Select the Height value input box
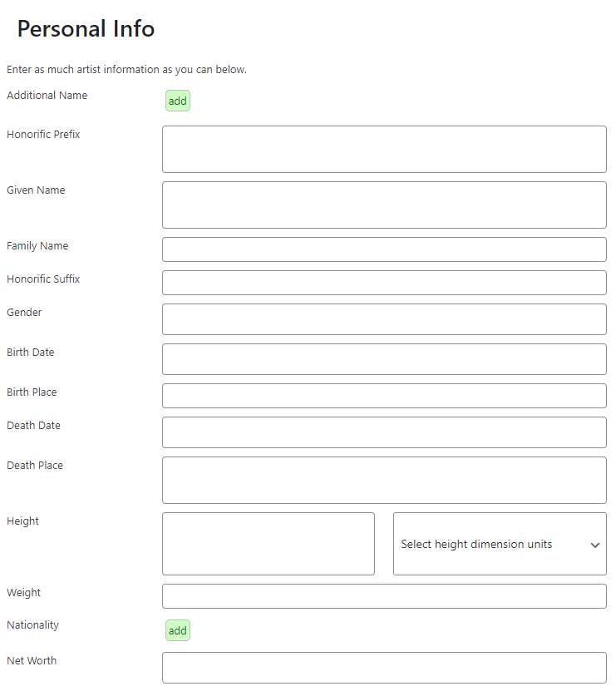The width and height of the screenshot is (616, 691). pos(269,544)
